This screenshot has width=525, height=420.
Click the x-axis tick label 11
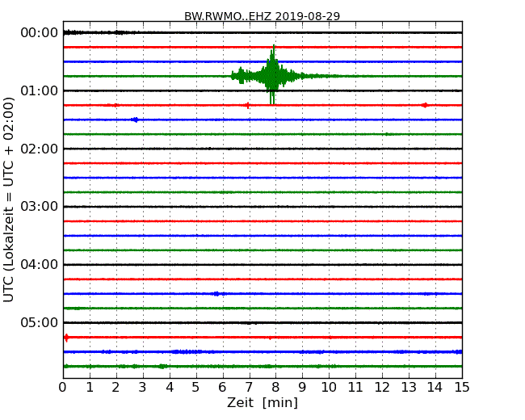coord(355,388)
